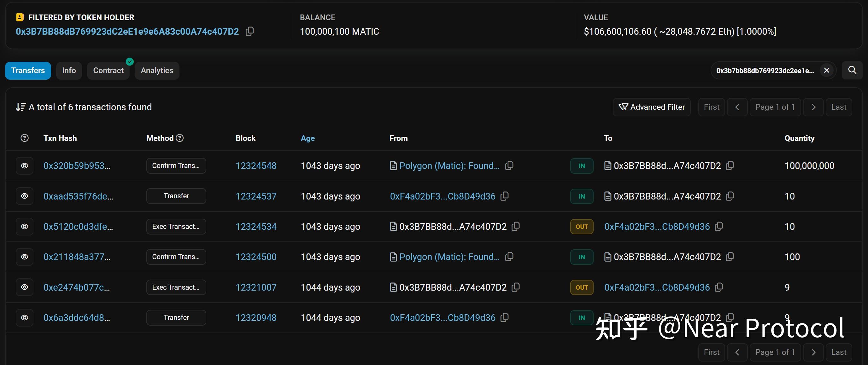
Task: Copy To address in block 12324534 row
Action: [x=719, y=226]
